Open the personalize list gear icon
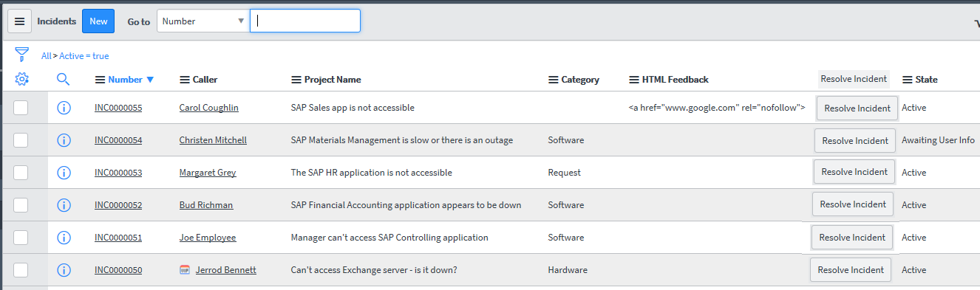 21,79
